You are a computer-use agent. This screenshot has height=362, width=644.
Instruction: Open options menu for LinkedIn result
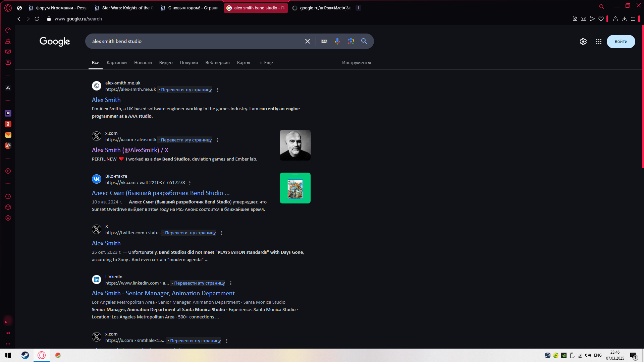(231, 283)
